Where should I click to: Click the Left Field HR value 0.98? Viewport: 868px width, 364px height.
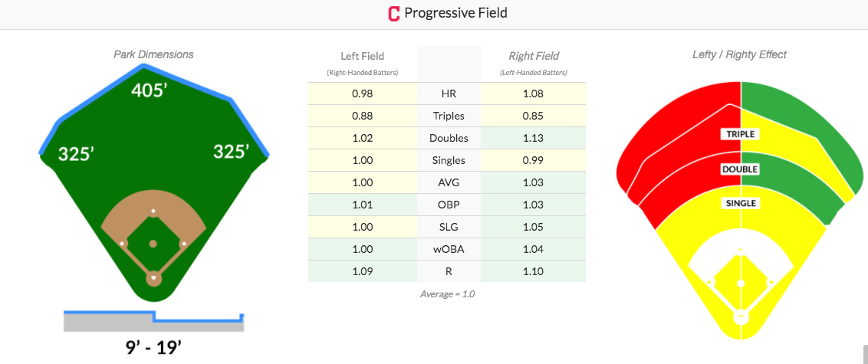point(362,94)
